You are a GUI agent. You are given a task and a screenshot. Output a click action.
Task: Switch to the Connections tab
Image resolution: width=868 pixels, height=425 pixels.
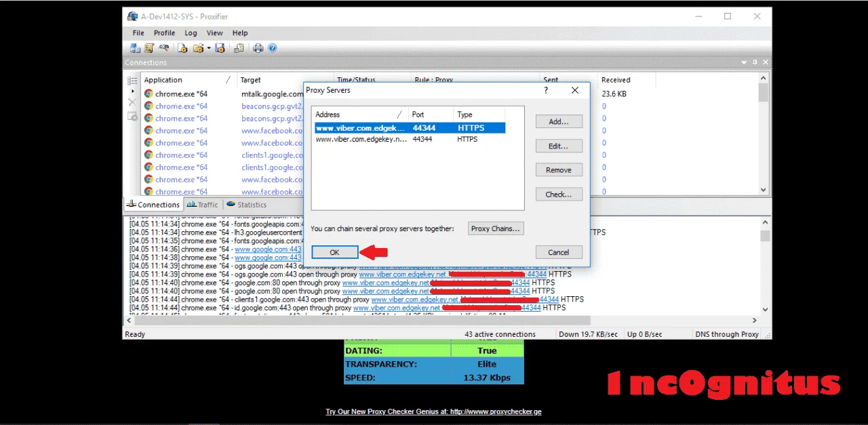[153, 205]
